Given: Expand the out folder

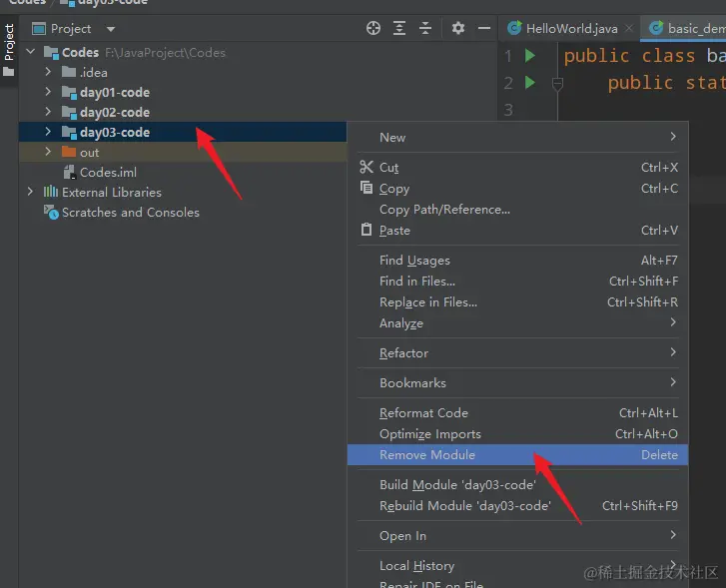Looking at the screenshot, I should coord(48,152).
